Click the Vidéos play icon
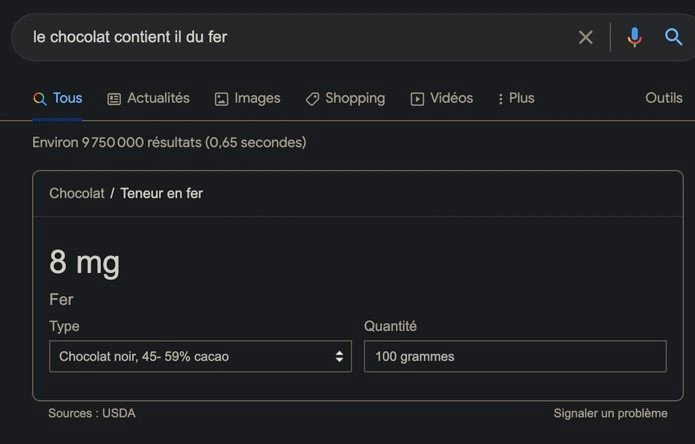This screenshot has width=695, height=444. 417,99
